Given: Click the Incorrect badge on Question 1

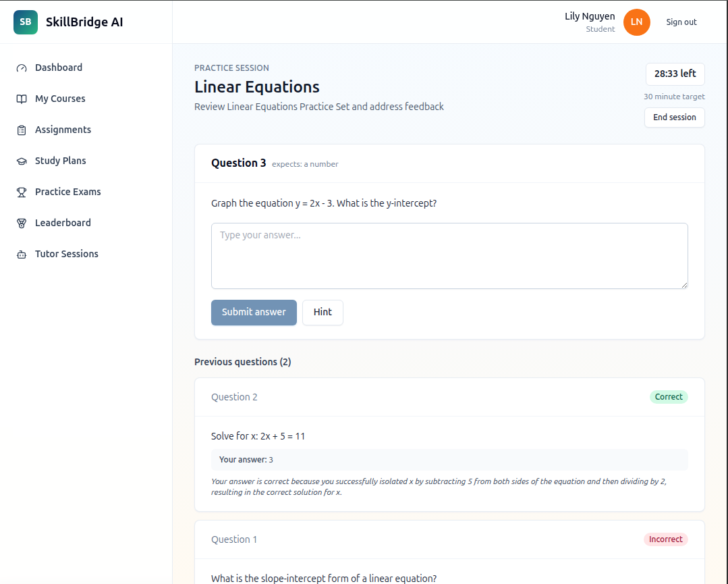Looking at the screenshot, I should tap(666, 539).
